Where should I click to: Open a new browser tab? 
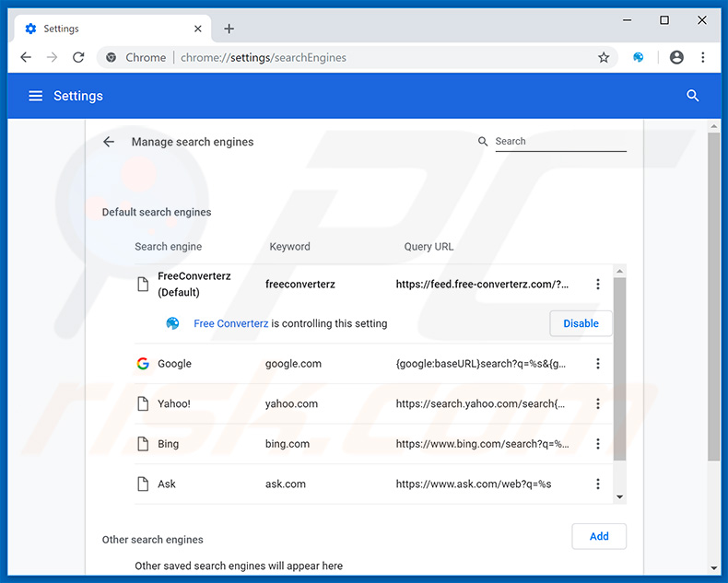[x=229, y=29]
